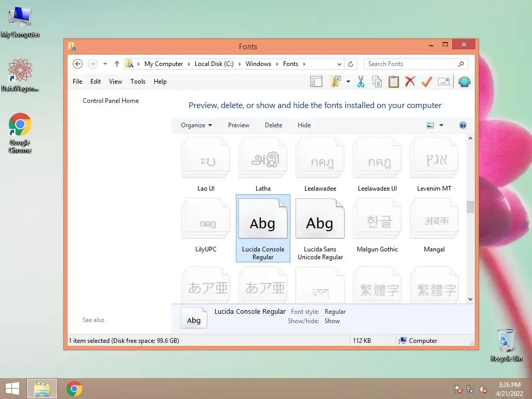Click the network tray icon
532x399 pixels.
(471, 389)
